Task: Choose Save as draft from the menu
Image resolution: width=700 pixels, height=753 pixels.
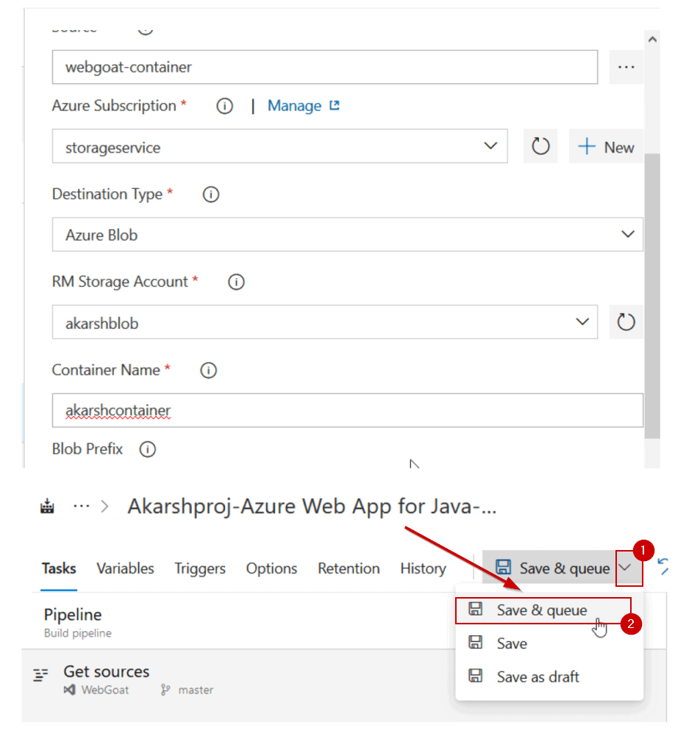Action: (537, 677)
